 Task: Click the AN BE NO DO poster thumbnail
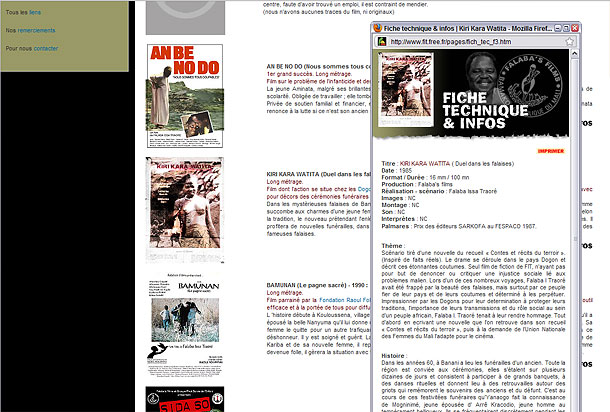pos(185,96)
